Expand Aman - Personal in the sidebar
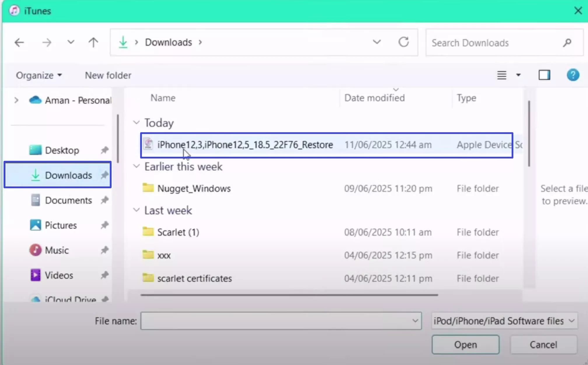 click(16, 100)
